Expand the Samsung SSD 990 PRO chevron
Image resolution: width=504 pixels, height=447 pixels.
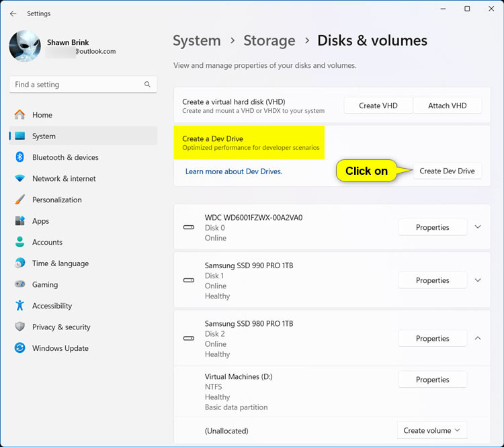click(x=478, y=280)
